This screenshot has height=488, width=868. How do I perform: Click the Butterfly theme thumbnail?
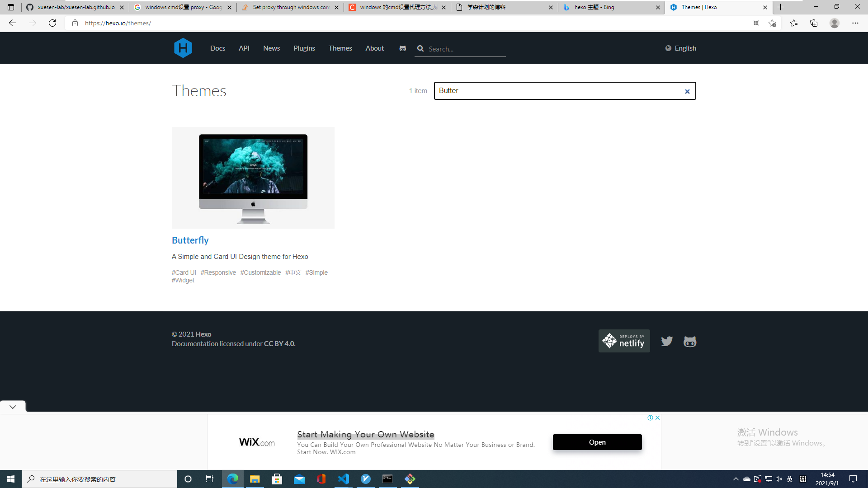click(253, 178)
